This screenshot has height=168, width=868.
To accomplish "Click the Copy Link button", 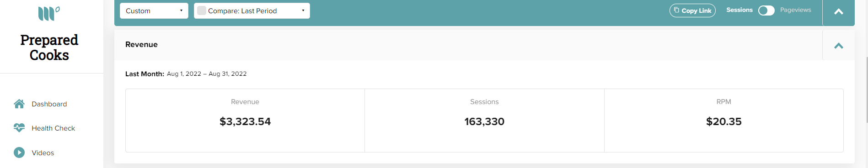I will [692, 10].
